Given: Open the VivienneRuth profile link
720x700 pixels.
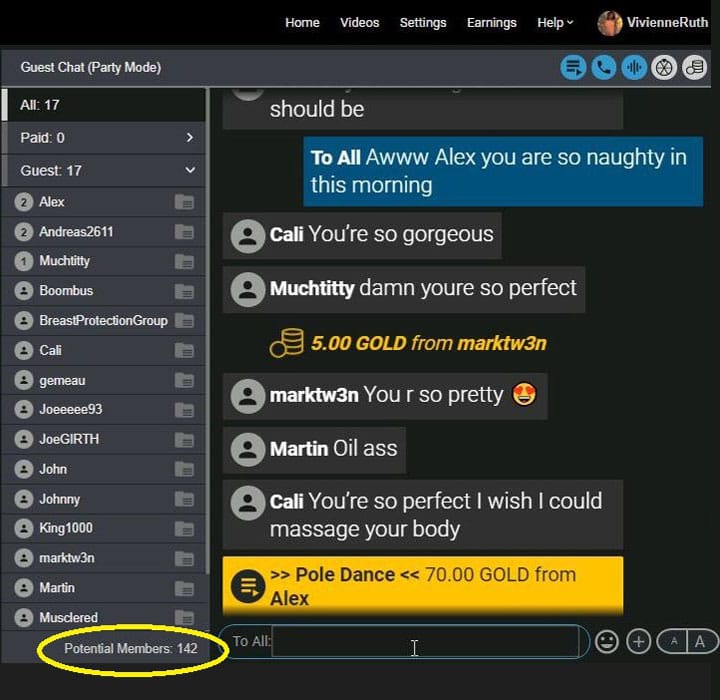Looking at the screenshot, I should (652, 23).
